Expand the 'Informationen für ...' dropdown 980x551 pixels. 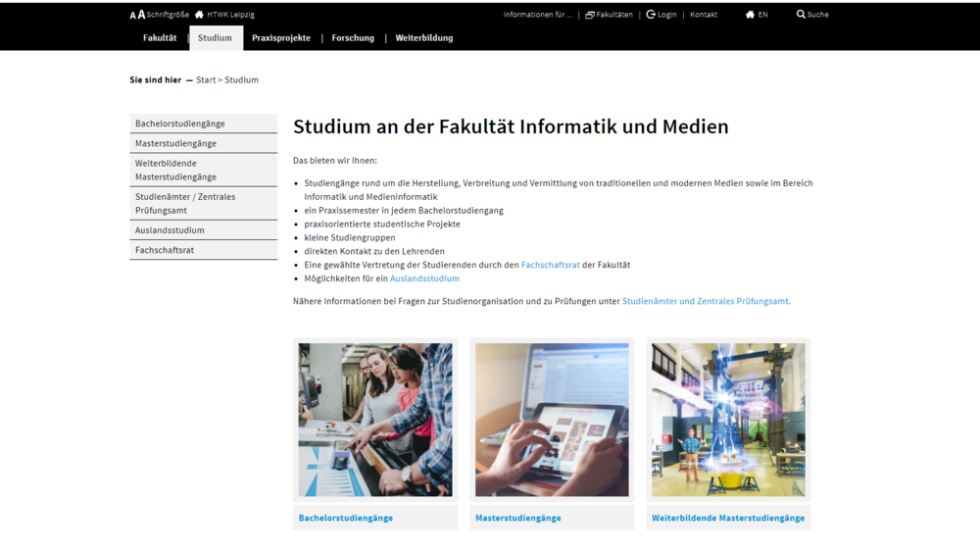point(537,15)
